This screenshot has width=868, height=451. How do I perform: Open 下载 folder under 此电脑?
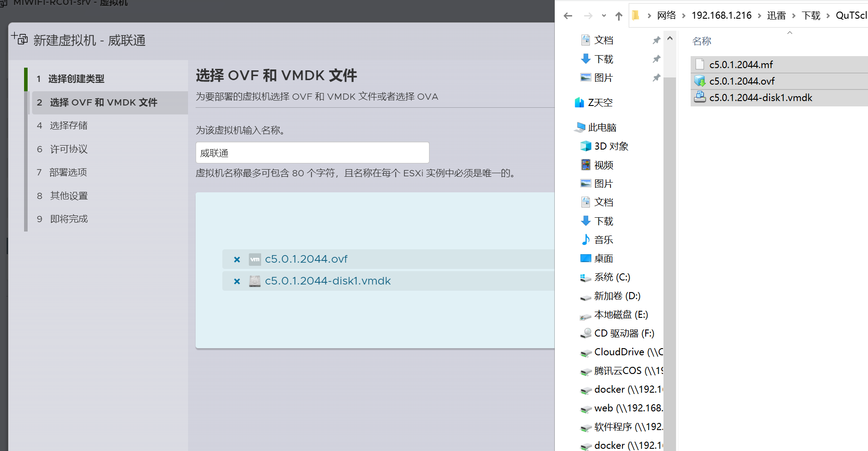(x=603, y=221)
